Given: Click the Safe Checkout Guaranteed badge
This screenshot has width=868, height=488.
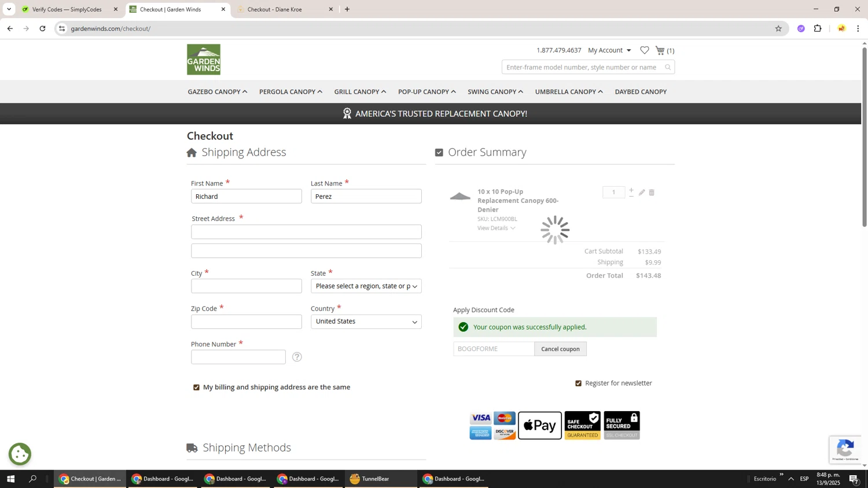Looking at the screenshot, I should click(583, 426).
